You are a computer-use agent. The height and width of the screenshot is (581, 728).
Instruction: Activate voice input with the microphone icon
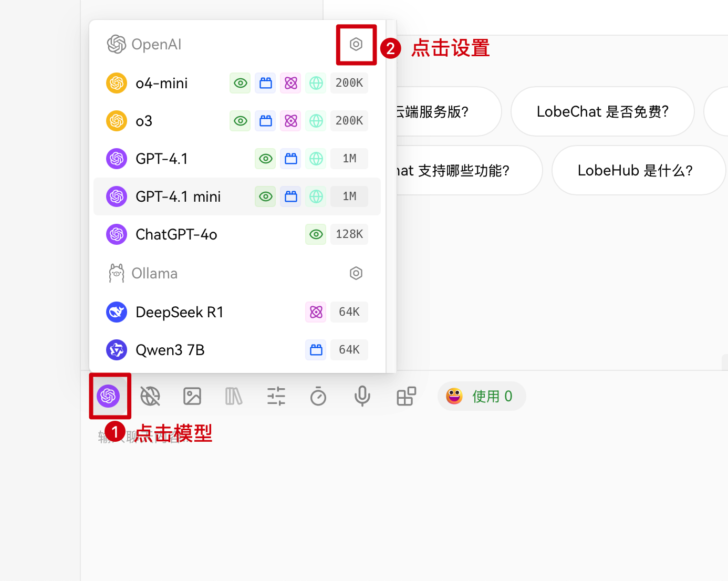pyautogui.click(x=362, y=396)
